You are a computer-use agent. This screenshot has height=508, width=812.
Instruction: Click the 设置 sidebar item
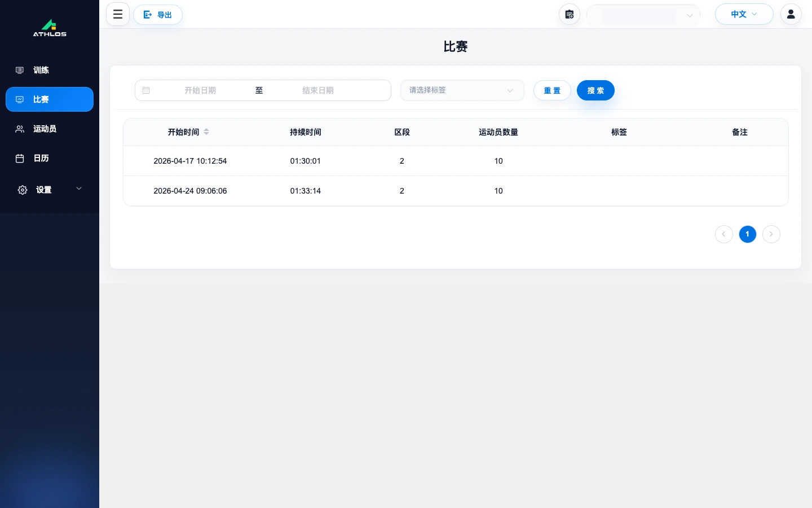click(50, 190)
